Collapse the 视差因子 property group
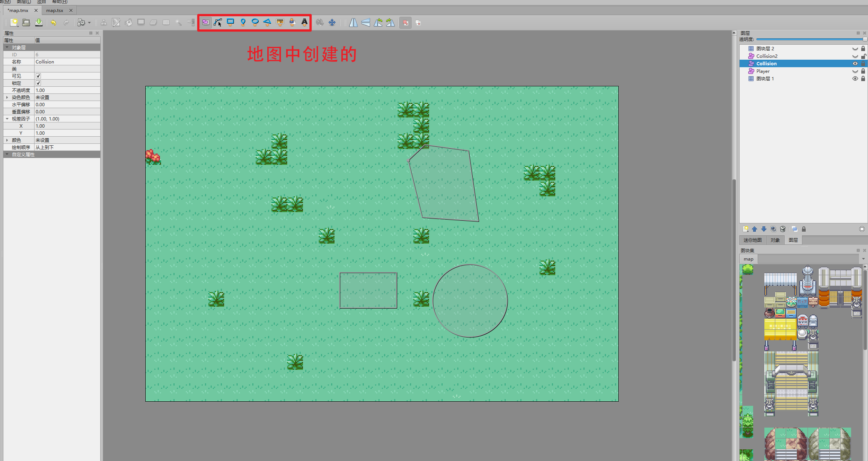Image resolution: width=868 pixels, height=461 pixels. pyautogui.click(x=7, y=119)
